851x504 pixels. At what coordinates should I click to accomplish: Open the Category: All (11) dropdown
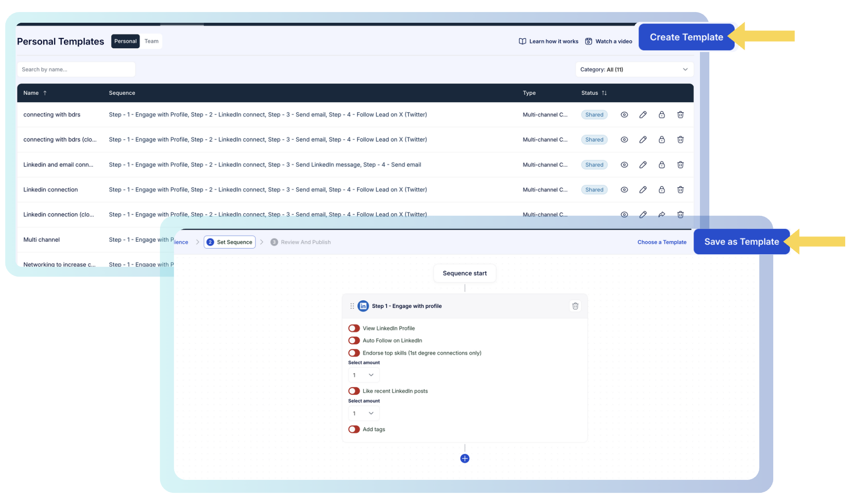tap(634, 69)
